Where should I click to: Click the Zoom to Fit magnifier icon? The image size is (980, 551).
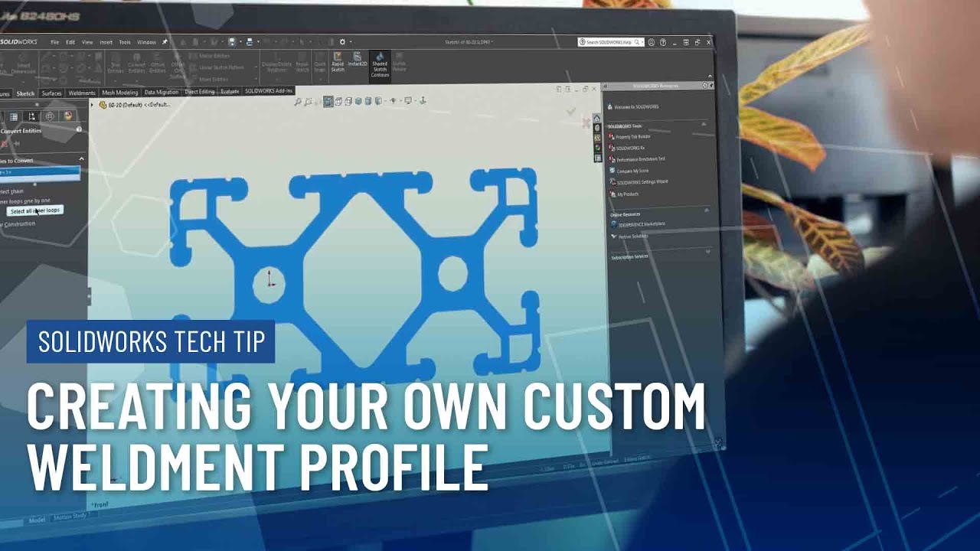coord(298,101)
